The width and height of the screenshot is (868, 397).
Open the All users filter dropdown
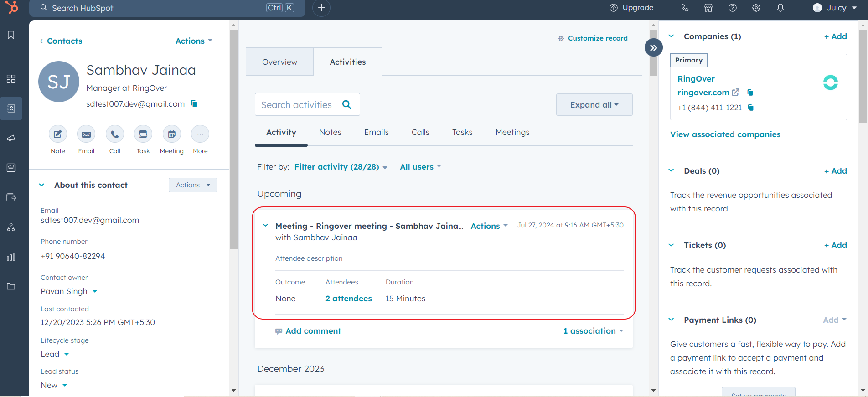coord(420,167)
